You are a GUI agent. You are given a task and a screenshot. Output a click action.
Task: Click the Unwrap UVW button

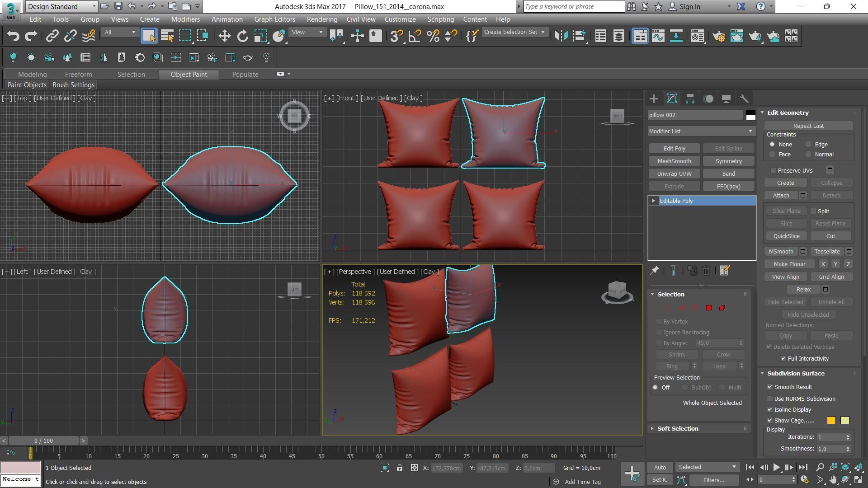(674, 174)
